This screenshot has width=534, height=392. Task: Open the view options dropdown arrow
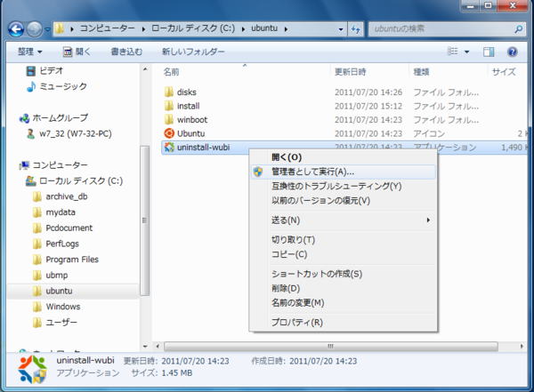click(467, 52)
